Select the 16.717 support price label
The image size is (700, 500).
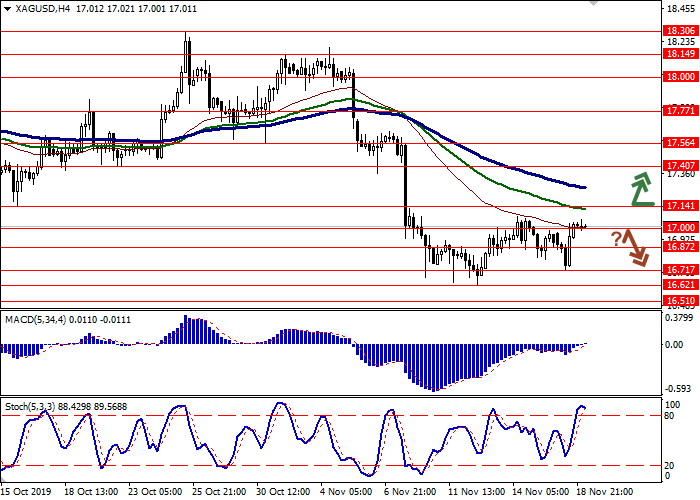click(x=680, y=270)
